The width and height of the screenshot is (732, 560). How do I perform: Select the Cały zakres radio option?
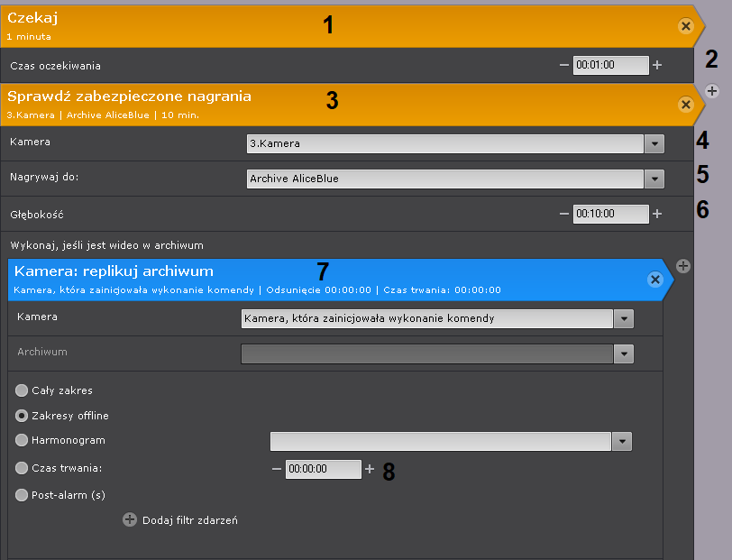[23, 390]
